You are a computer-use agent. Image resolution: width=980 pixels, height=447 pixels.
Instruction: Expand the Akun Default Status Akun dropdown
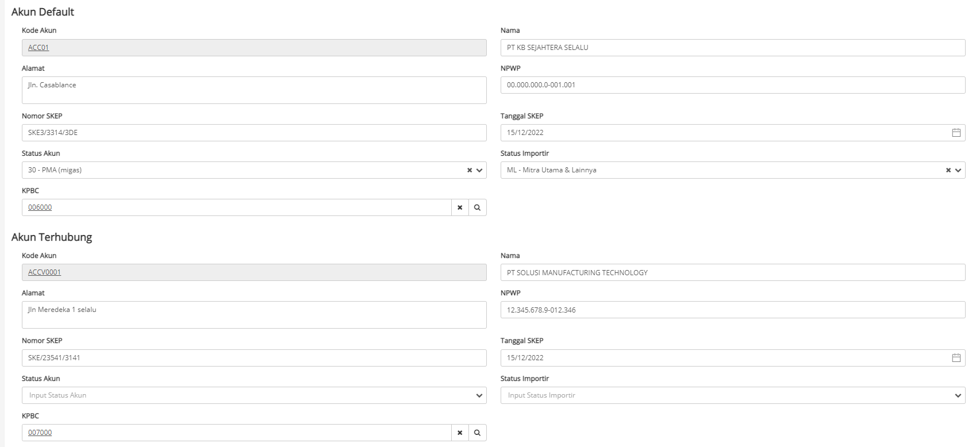pos(479,170)
